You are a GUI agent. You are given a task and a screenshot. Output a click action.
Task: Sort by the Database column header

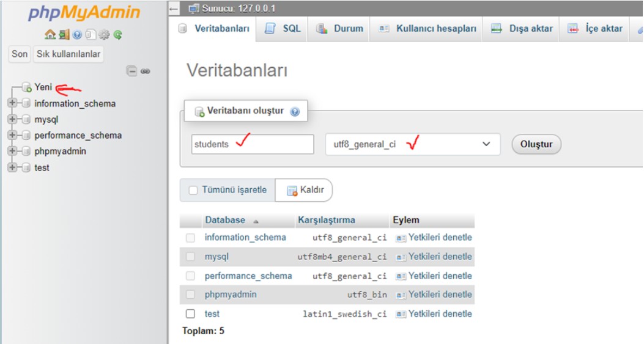click(x=225, y=220)
